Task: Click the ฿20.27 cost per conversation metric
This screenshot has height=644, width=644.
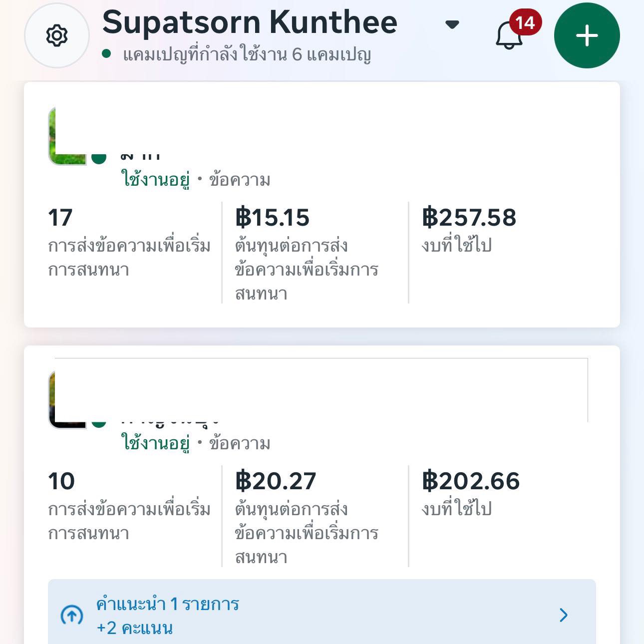Action: click(x=276, y=481)
